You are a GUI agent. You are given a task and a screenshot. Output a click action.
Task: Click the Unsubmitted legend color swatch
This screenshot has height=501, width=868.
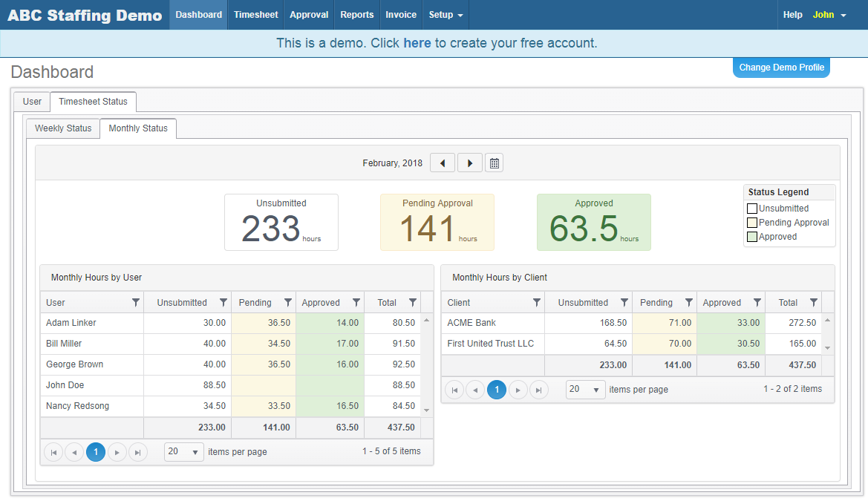(x=752, y=209)
